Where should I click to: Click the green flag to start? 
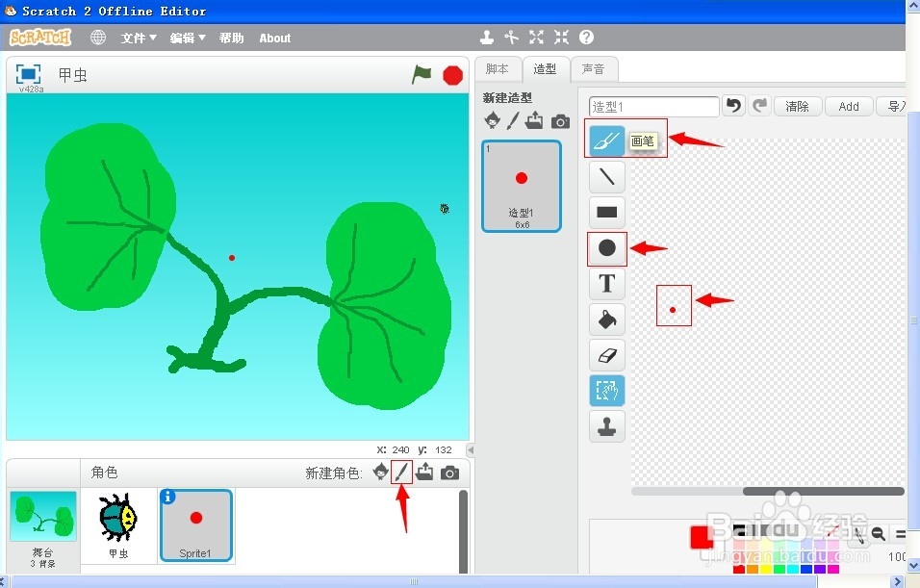point(422,74)
